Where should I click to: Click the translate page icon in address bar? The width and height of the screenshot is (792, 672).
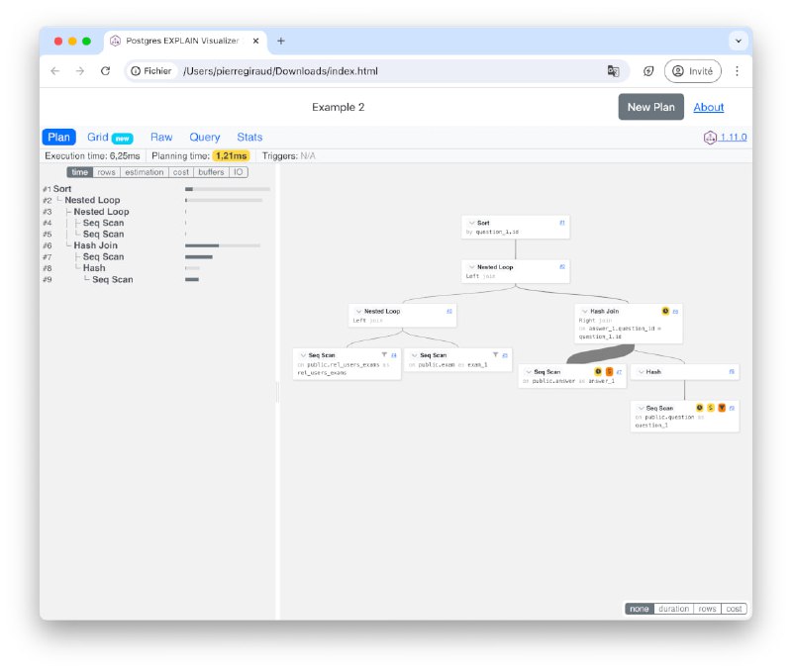pyautogui.click(x=613, y=71)
